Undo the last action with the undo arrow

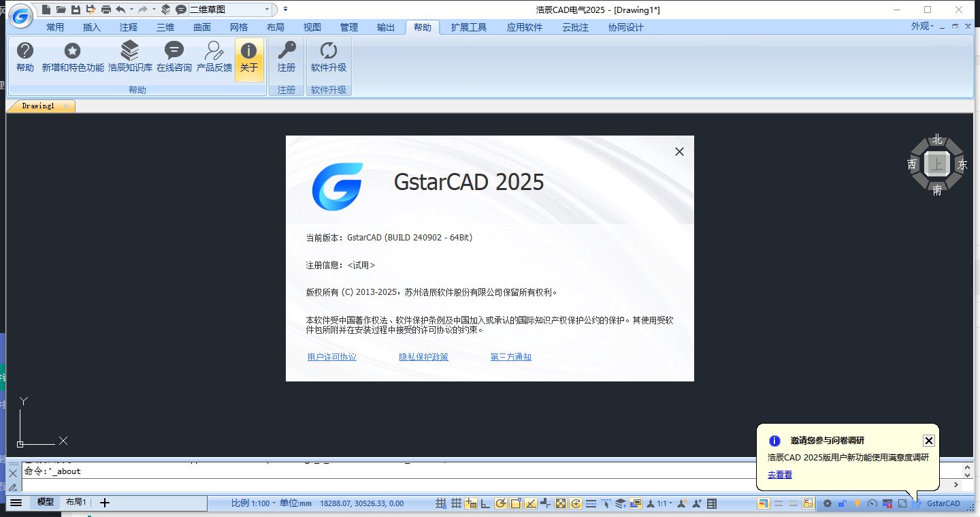coord(120,10)
